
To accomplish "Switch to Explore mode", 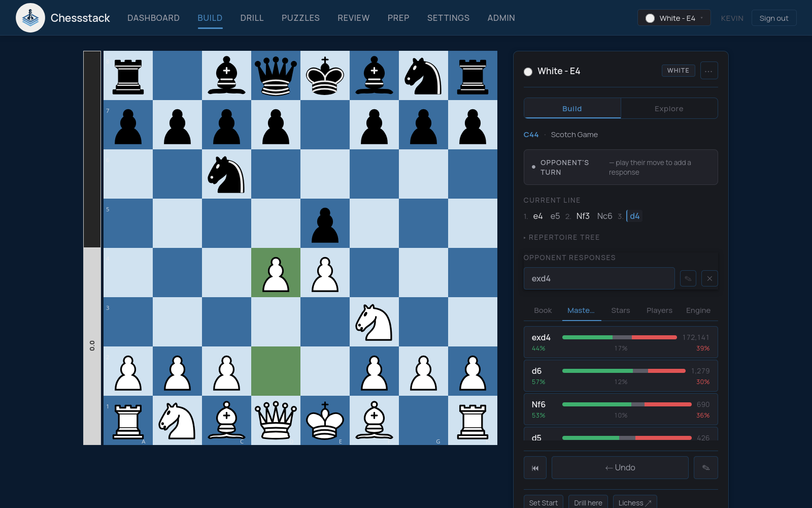I will coord(669,108).
